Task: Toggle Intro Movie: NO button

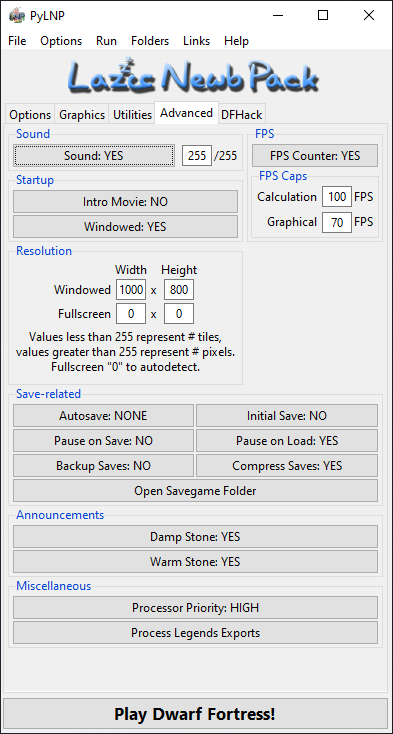Action: pyautogui.click(x=125, y=202)
